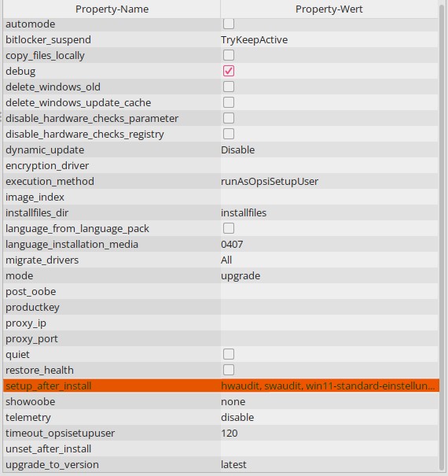Screen dimensions: 448x476
Task: Enable the quiet checkbox
Action: click(229, 354)
